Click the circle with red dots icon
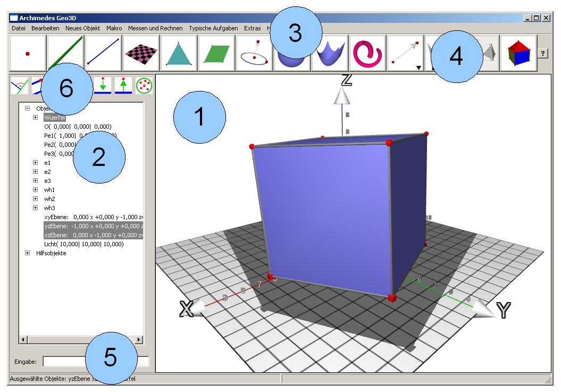 tap(144, 86)
